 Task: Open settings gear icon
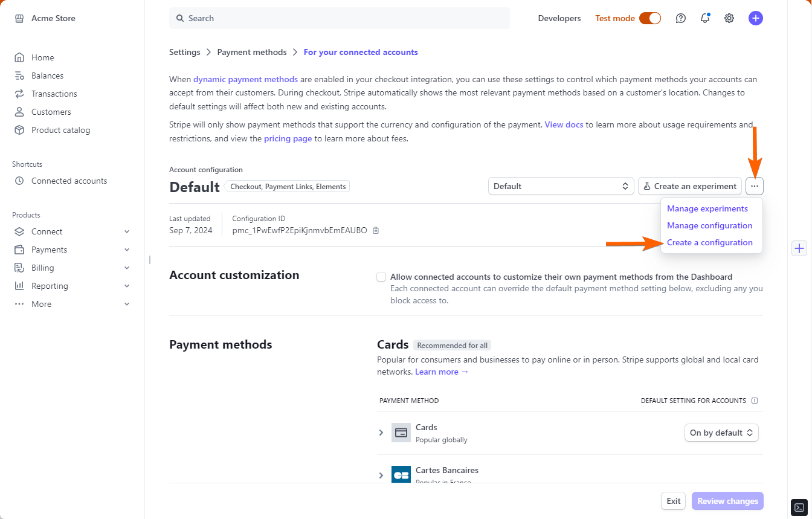tap(729, 18)
